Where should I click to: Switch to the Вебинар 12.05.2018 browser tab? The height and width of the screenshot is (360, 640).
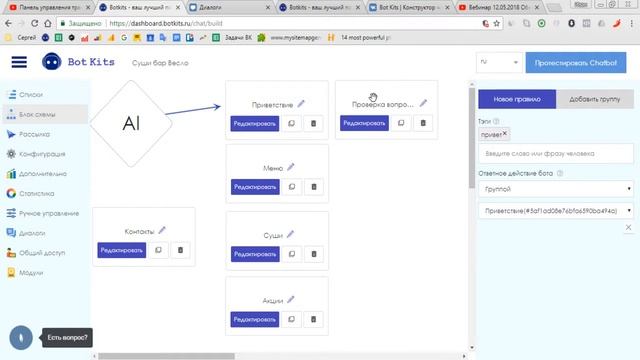coord(500,7)
